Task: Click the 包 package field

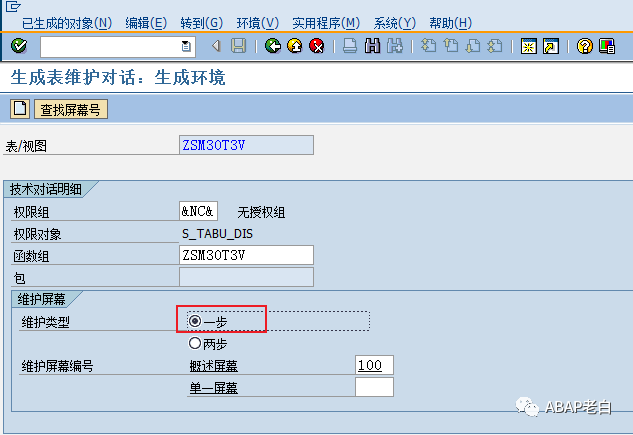Action: (246, 277)
